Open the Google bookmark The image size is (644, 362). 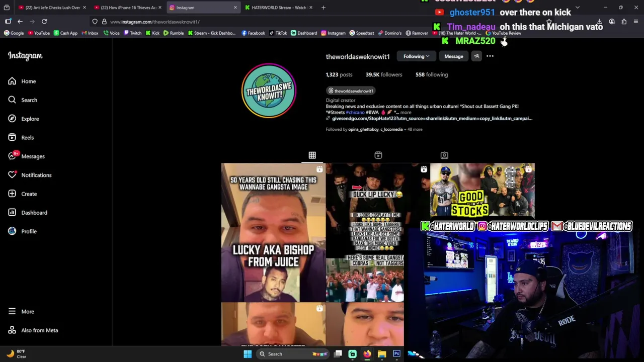tap(14, 33)
